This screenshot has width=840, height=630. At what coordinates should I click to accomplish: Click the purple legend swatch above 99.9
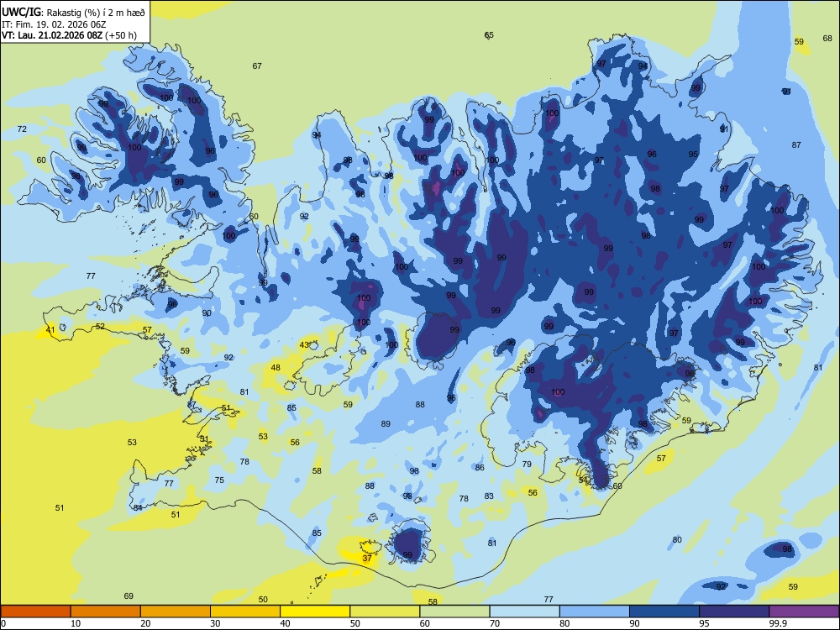coord(804,612)
